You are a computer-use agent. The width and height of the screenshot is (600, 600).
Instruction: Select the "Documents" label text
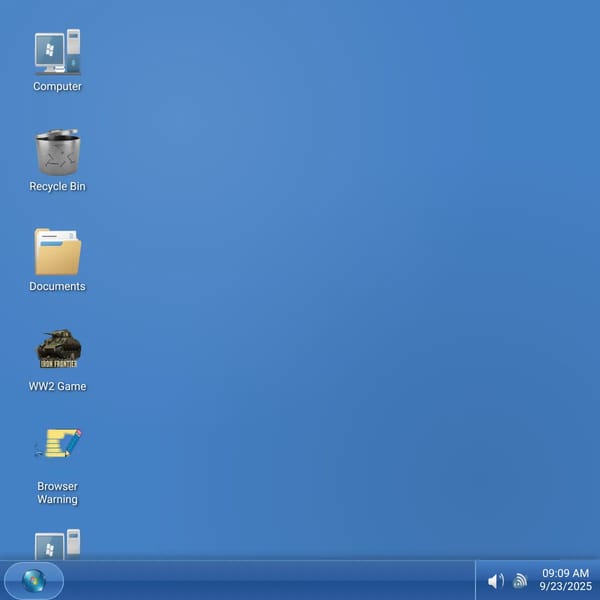(x=57, y=286)
